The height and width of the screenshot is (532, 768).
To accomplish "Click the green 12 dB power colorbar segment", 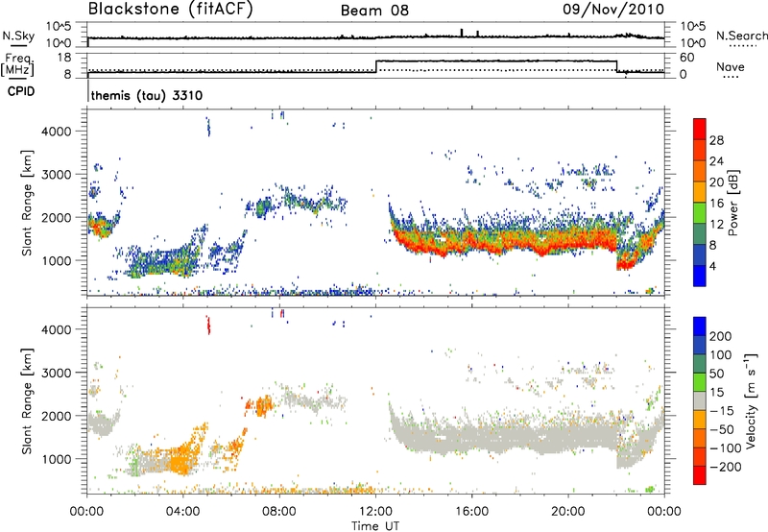I will 700,213.
